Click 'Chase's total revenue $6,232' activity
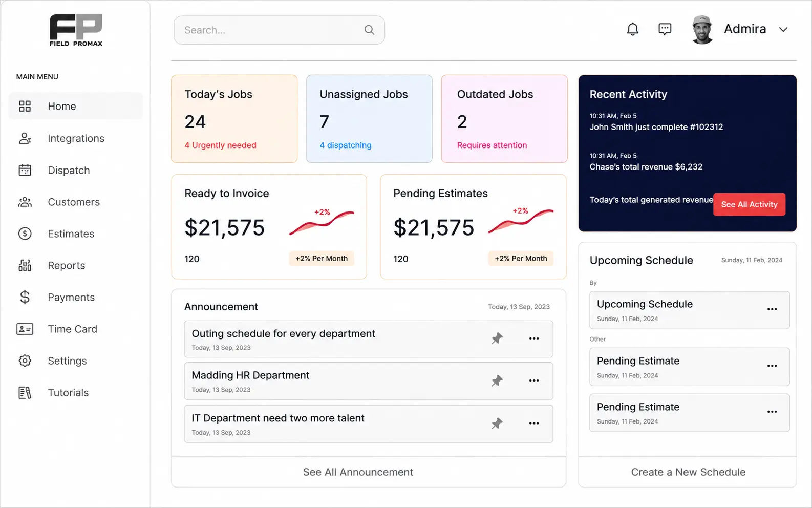Viewport: 812px width, 508px height. coord(646,167)
